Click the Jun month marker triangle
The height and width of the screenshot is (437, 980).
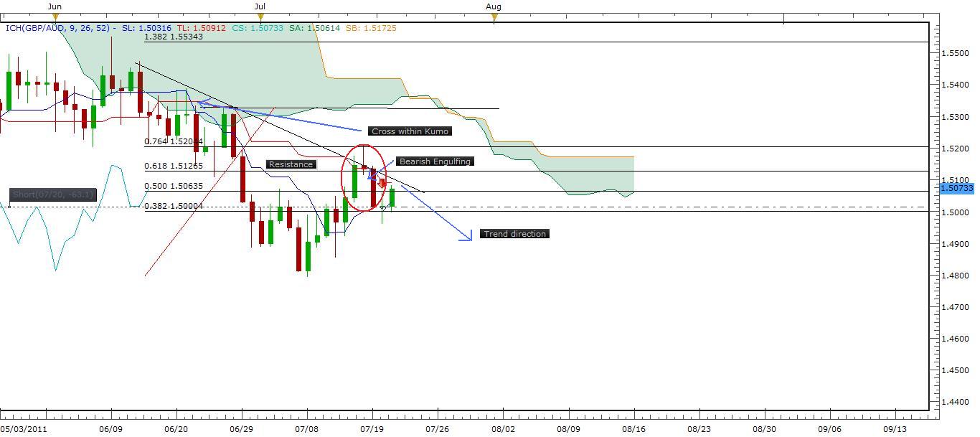pyautogui.click(x=55, y=17)
